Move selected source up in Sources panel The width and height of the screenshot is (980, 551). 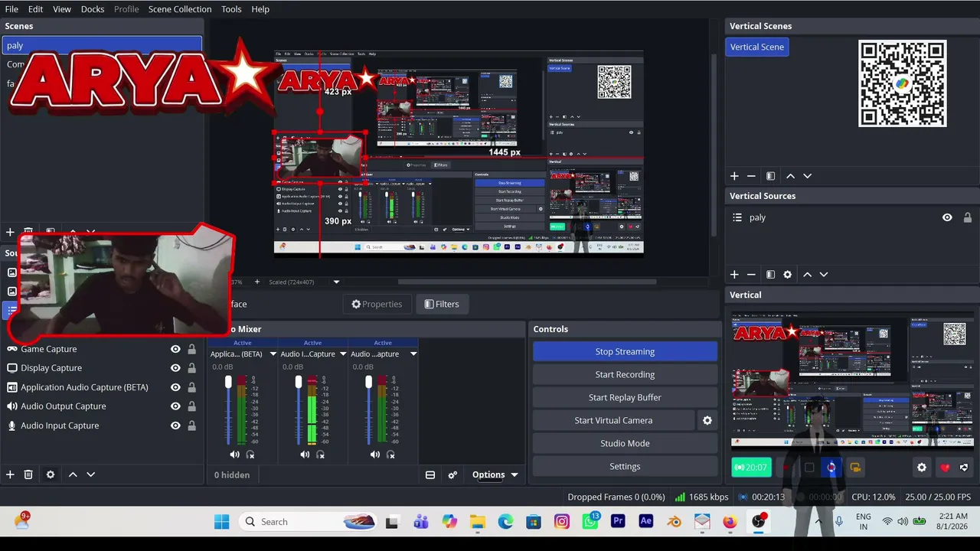73,474
